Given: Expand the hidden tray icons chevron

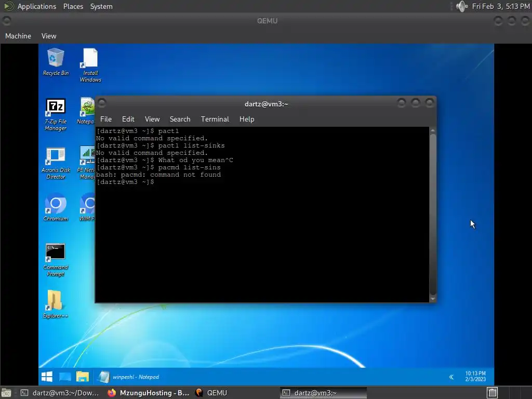Looking at the screenshot, I should click(x=451, y=377).
